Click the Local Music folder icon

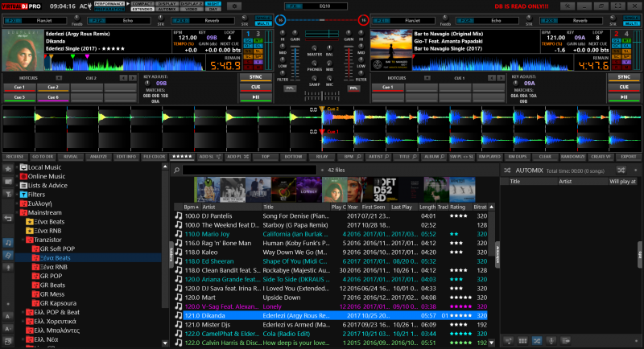(x=23, y=167)
